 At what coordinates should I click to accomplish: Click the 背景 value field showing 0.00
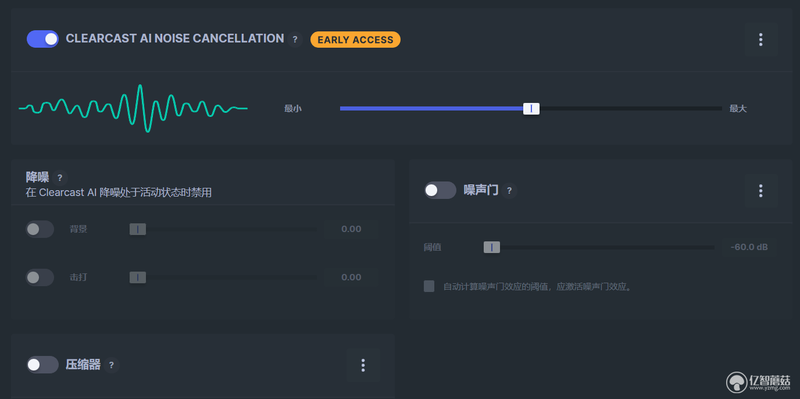tap(351, 229)
